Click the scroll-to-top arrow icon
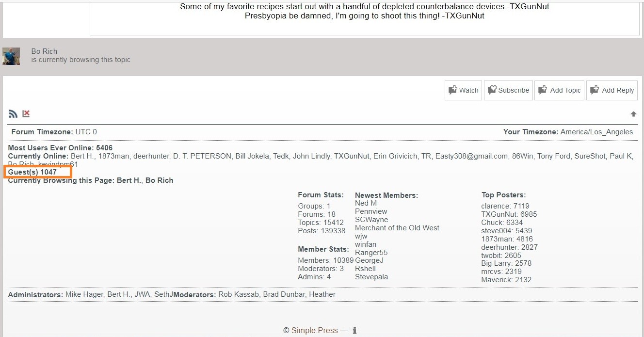 [x=633, y=114]
